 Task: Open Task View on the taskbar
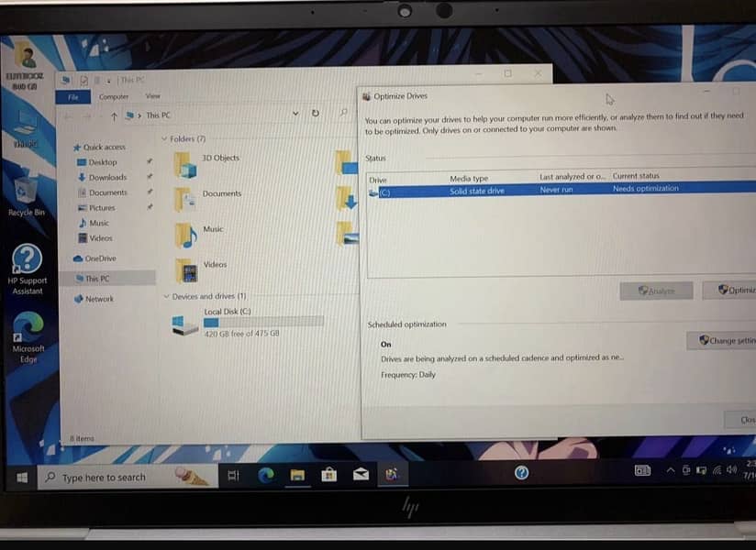[x=233, y=476]
